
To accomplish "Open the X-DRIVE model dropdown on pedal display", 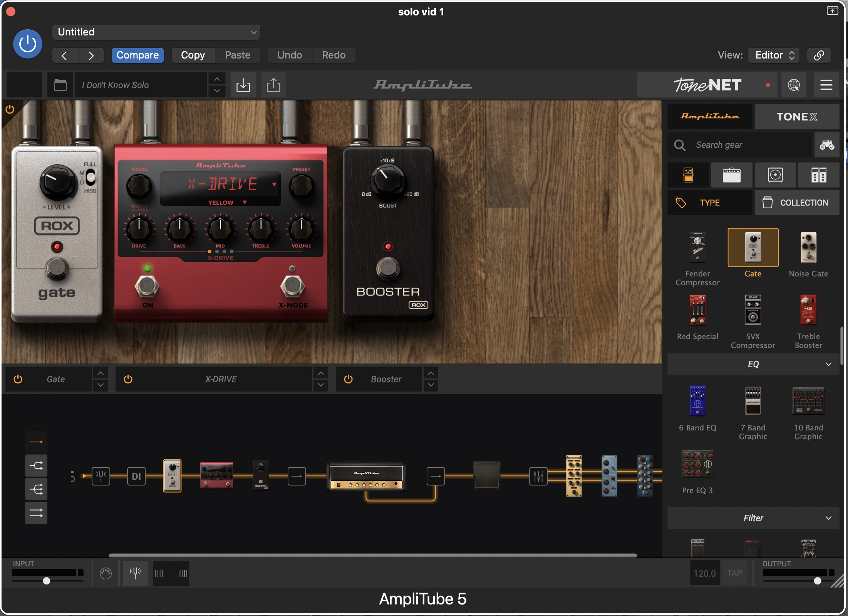I will pos(274,184).
